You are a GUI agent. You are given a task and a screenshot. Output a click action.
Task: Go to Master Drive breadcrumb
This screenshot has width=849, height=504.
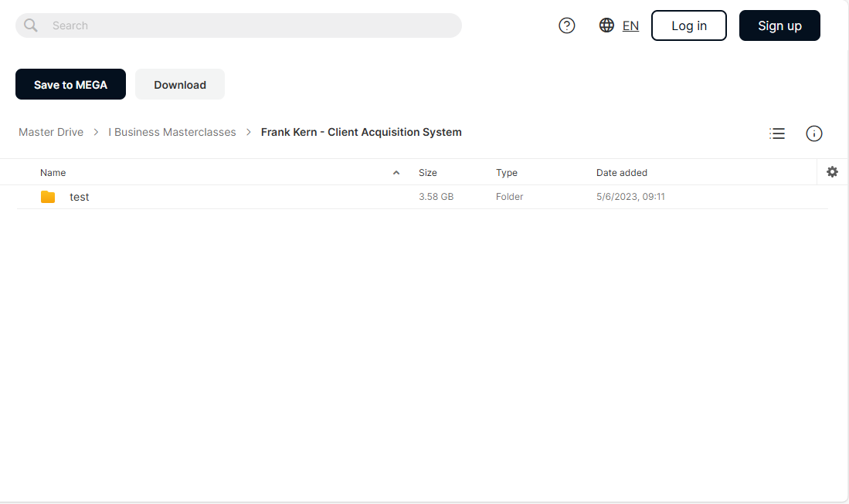(51, 132)
